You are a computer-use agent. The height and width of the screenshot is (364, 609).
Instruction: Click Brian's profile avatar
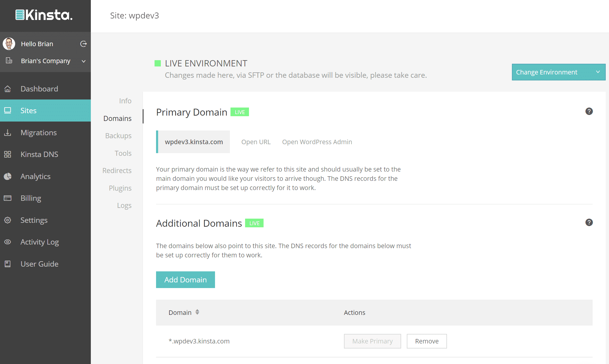coord(9,44)
